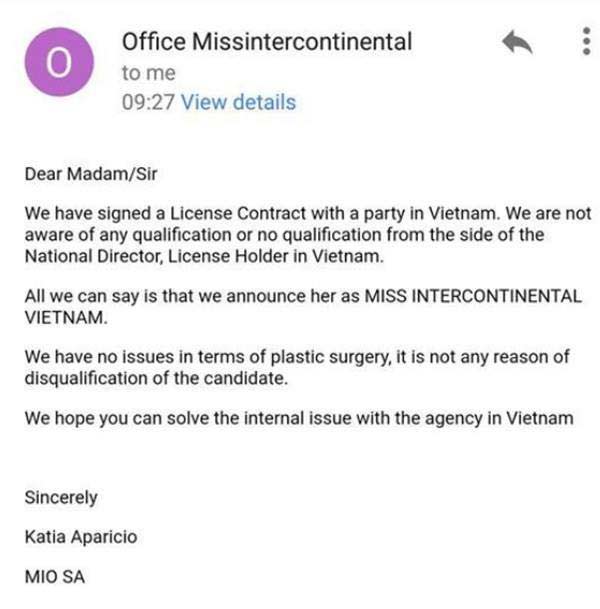Click the signature name Katia Aparicio
The height and width of the screenshot is (609, 600).
click(x=81, y=537)
